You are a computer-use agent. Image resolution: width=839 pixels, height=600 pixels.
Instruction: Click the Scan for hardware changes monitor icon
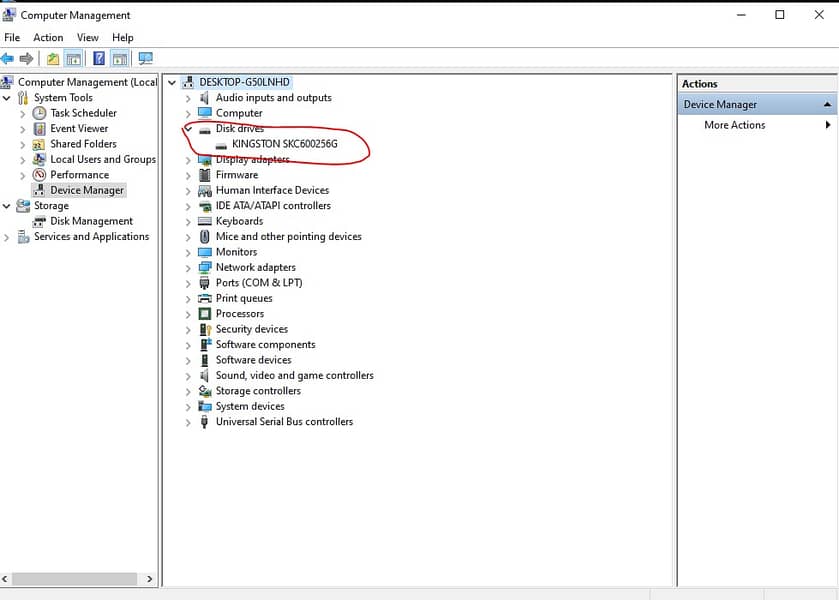[146, 58]
